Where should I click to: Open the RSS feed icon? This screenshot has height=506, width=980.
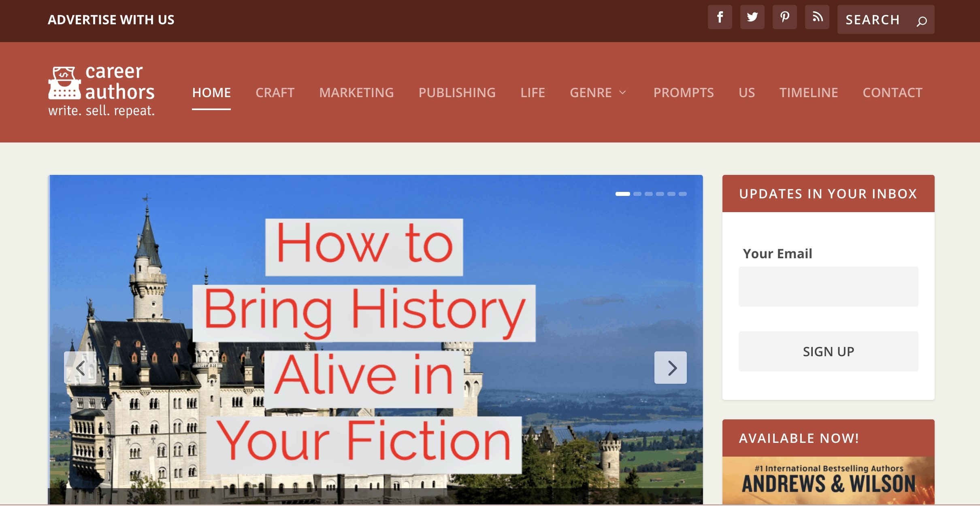click(817, 17)
